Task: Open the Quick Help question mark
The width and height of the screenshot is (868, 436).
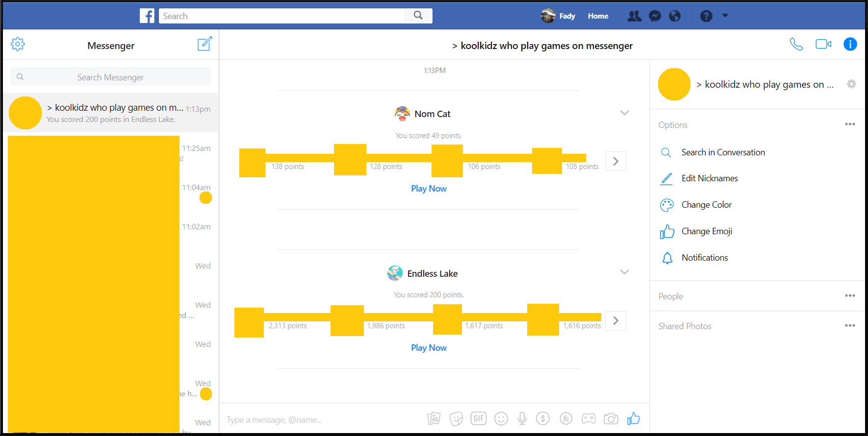Action: tap(706, 16)
